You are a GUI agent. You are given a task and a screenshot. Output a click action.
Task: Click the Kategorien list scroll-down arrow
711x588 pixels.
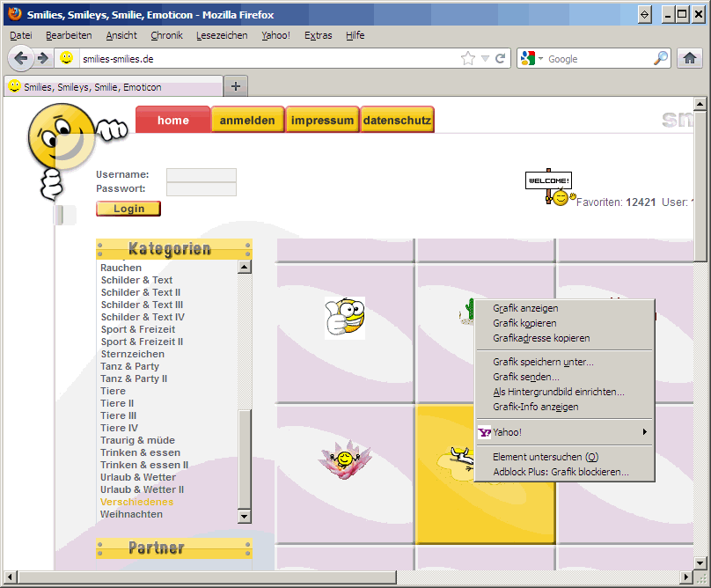pos(245,517)
